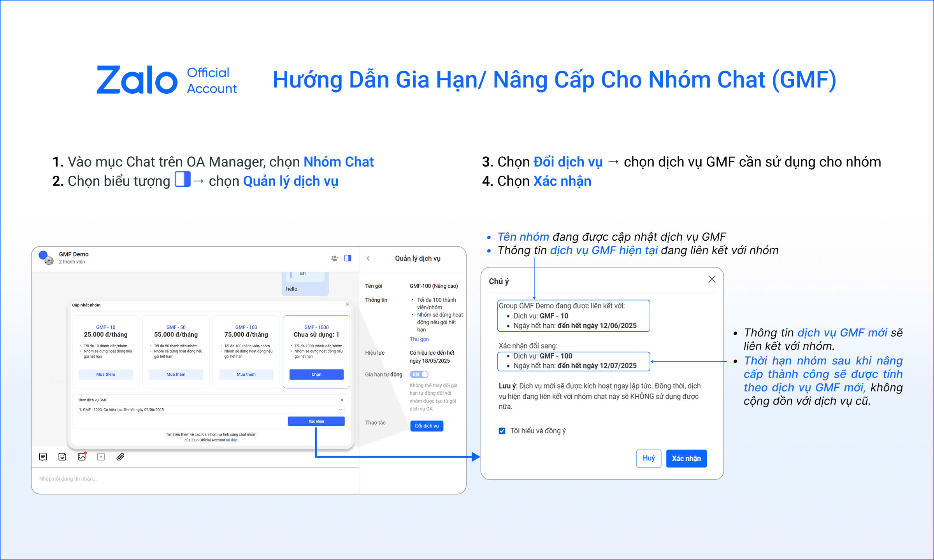Click the send video icon

[101, 457]
